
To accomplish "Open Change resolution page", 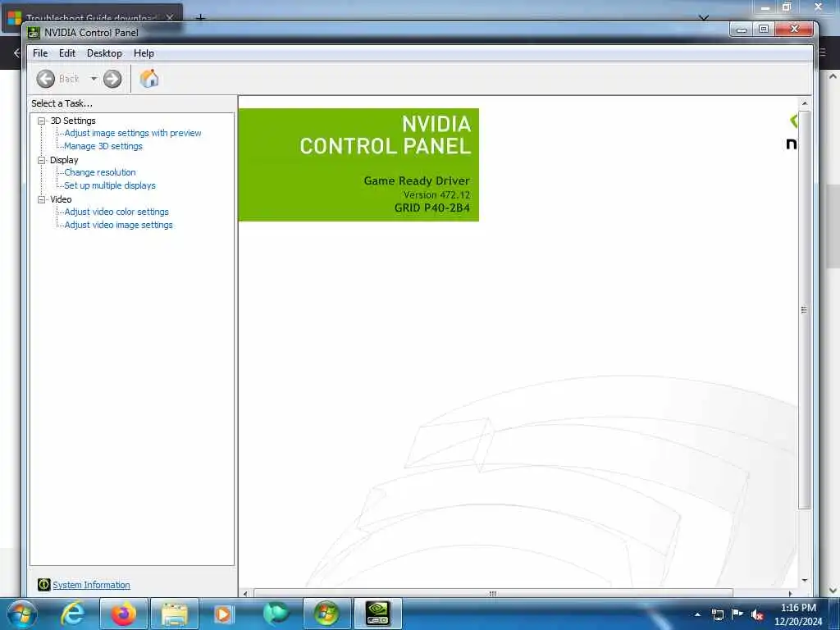I will click(x=100, y=172).
